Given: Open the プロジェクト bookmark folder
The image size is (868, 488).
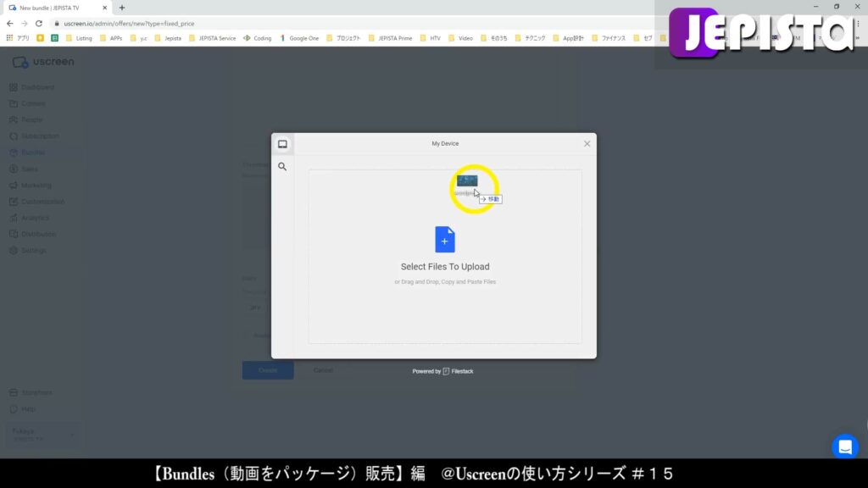Looking at the screenshot, I should [343, 38].
